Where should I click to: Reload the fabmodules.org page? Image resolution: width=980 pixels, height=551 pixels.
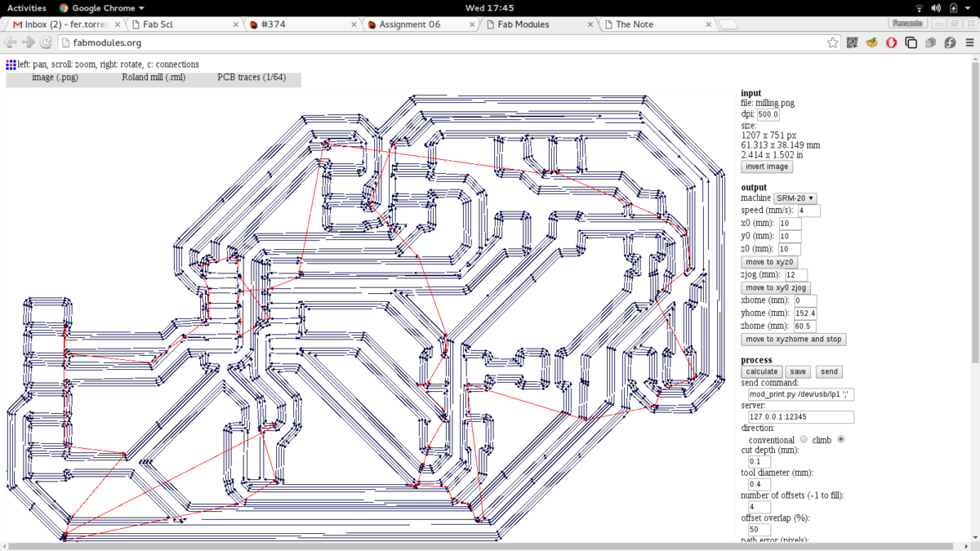coord(47,42)
